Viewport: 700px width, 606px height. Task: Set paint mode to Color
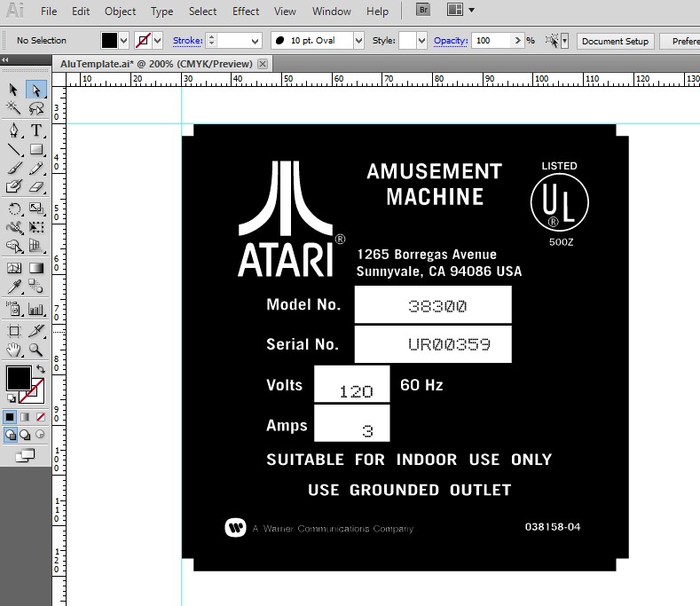click(x=10, y=417)
